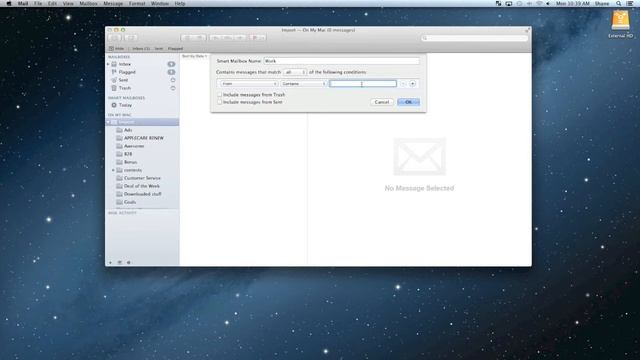Open the Apple menu
This screenshot has height=360, width=640.
(x=9, y=3)
